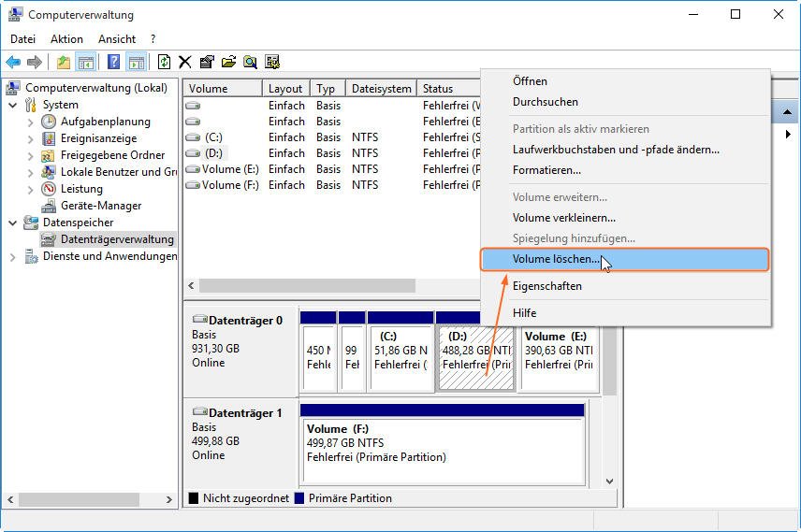
Task: Collapse the System tree node
Action: coord(13,105)
